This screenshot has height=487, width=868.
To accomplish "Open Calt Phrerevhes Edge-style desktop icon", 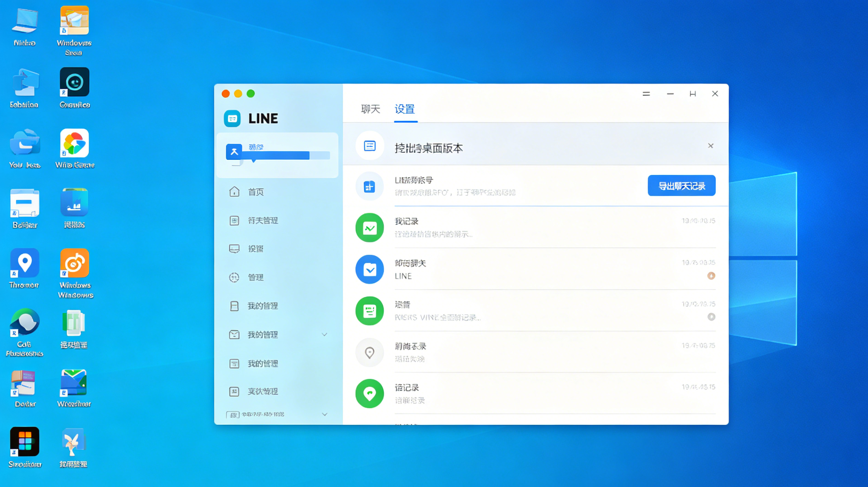I will click(x=25, y=323).
